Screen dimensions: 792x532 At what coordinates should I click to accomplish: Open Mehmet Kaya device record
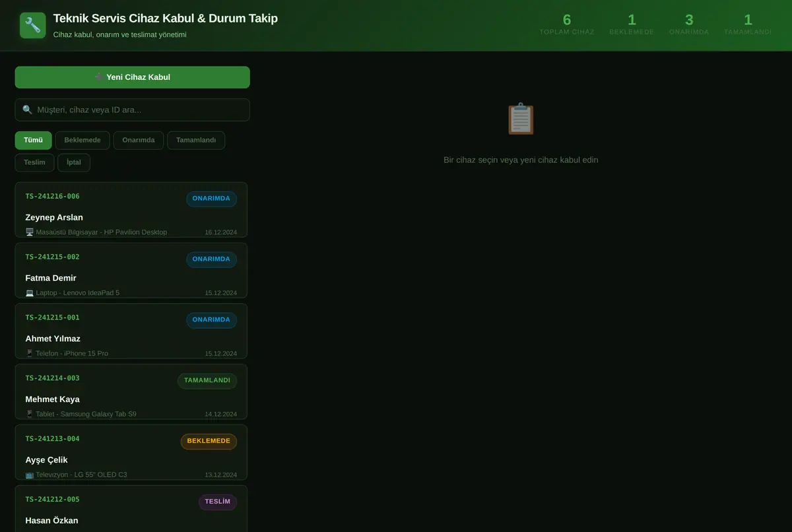tap(131, 392)
